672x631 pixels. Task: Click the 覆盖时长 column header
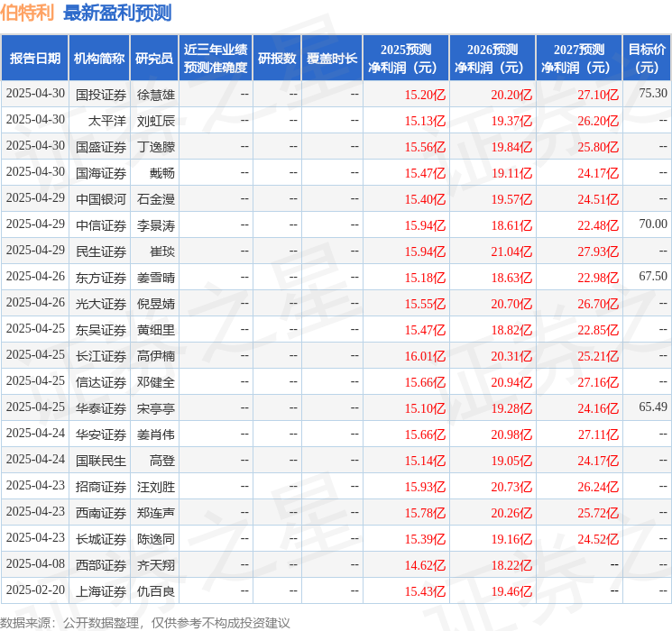click(x=331, y=58)
